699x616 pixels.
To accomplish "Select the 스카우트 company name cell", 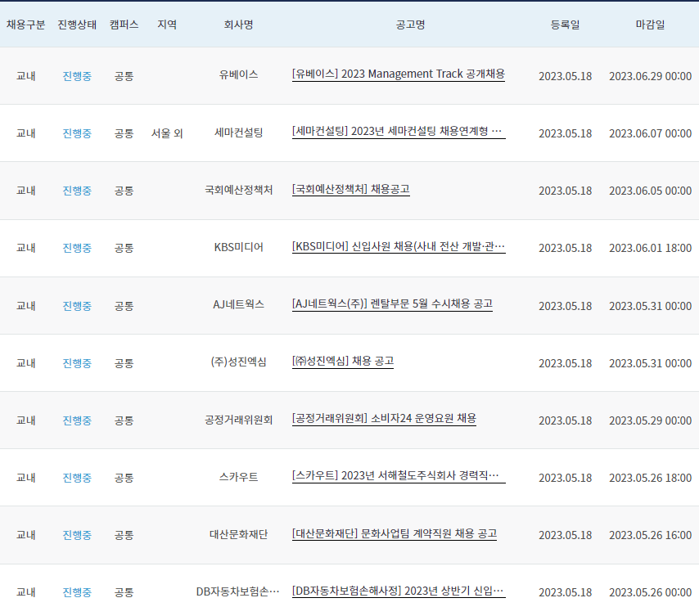I will tap(238, 477).
